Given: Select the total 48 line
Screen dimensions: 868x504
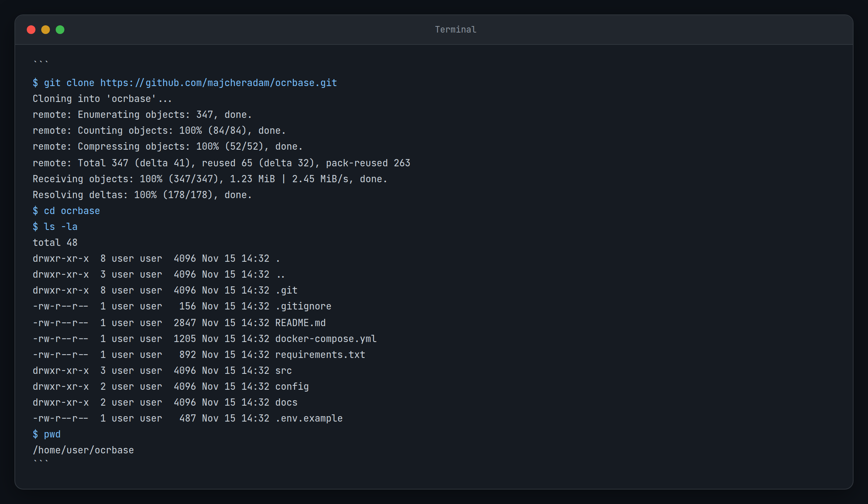Looking at the screenshot, I should pos(55,243).
